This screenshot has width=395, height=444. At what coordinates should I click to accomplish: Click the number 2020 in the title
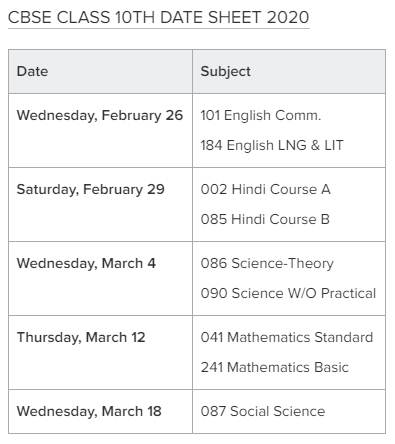pyautogui.click(x=288, y=17)
